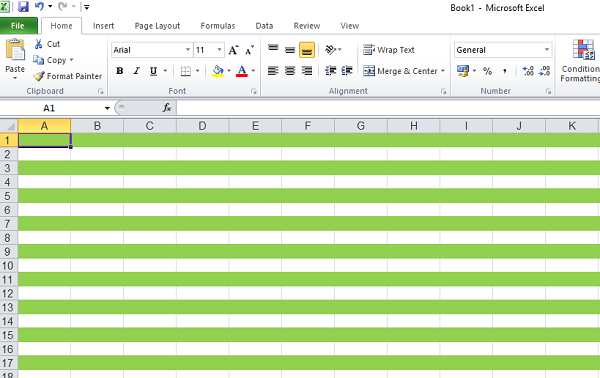Click the Select All corner button
This screenshot has width=600, height=378.
click(9, 126)
